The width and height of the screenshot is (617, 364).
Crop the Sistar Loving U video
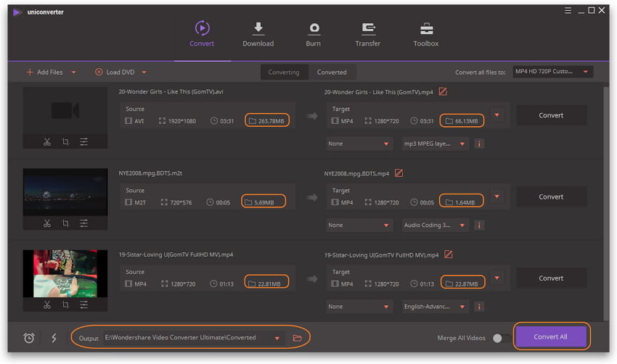point(66,305)
